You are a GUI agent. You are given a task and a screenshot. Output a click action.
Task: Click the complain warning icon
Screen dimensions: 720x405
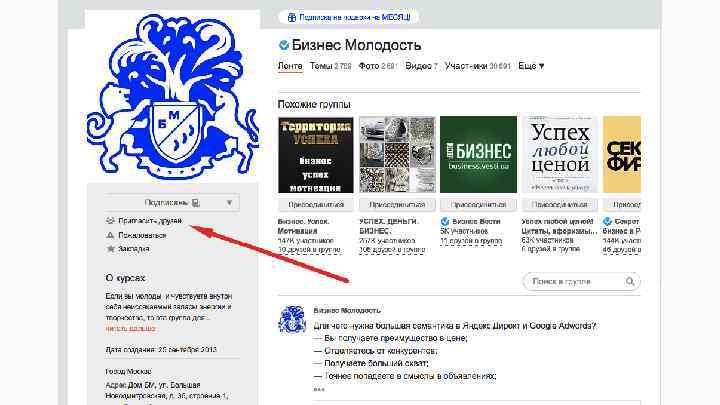click(x=110, y=235)
